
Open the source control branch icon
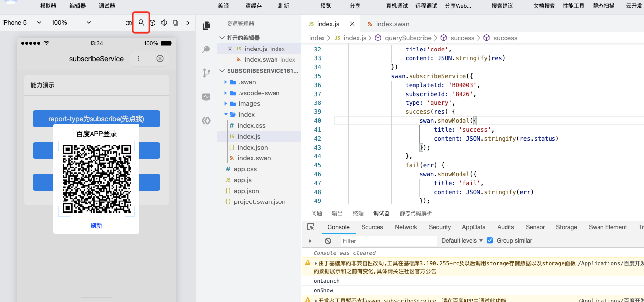[207, 73]
